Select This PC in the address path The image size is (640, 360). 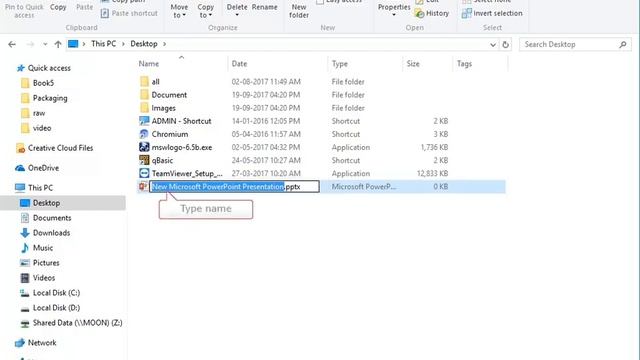click(104, 44)
